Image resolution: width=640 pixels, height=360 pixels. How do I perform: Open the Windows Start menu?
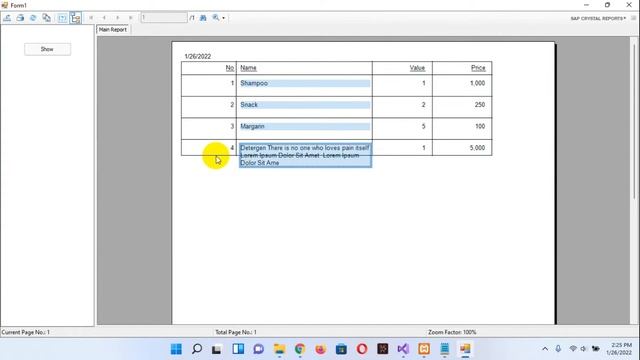point(176,349)
